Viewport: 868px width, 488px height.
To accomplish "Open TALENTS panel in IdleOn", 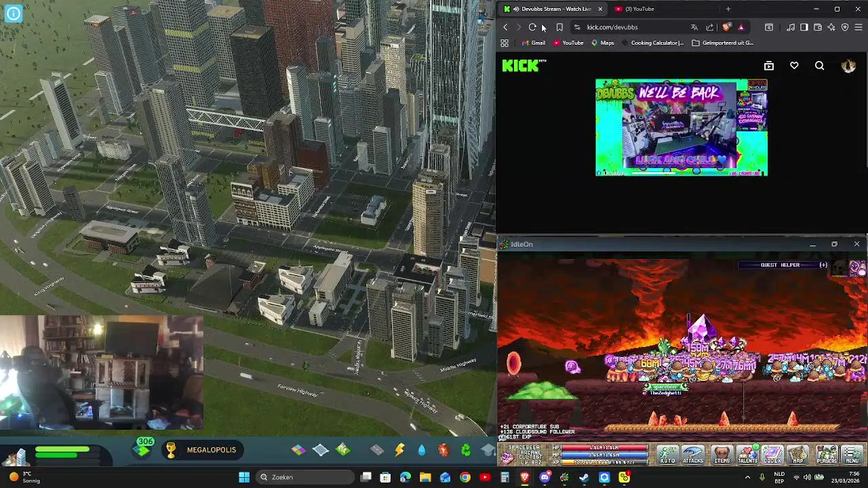I will pyautogui.click(x=747, y=455).
